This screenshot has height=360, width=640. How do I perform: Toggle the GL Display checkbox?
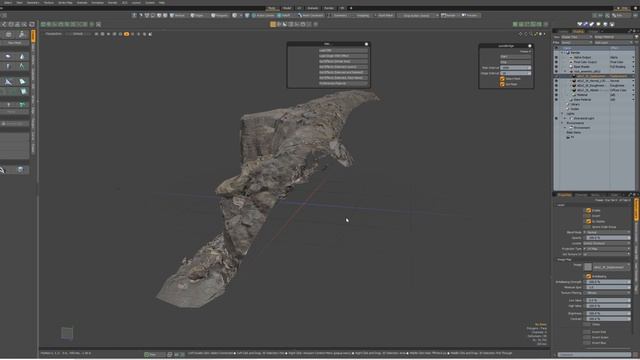pos(588,221)
